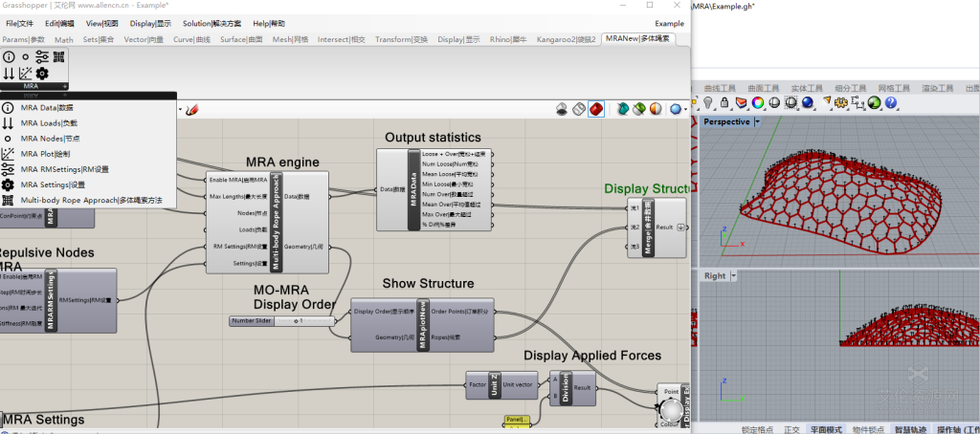The image size is (980, 434).
Task: Open the 曲线工具 tab in Rhino
Action: [720, 88]
